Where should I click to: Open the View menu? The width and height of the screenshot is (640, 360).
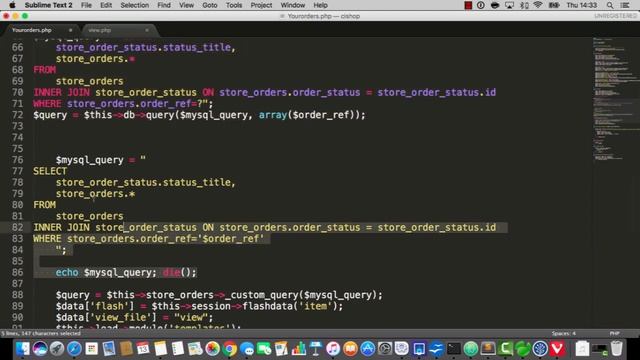(x=186, y=5)
